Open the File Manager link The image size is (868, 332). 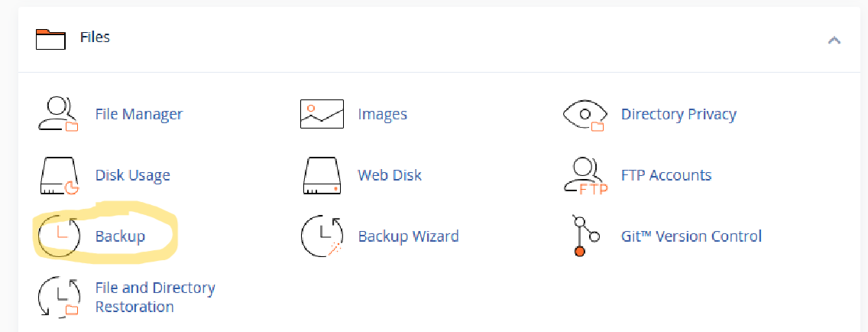pos(138,114)
